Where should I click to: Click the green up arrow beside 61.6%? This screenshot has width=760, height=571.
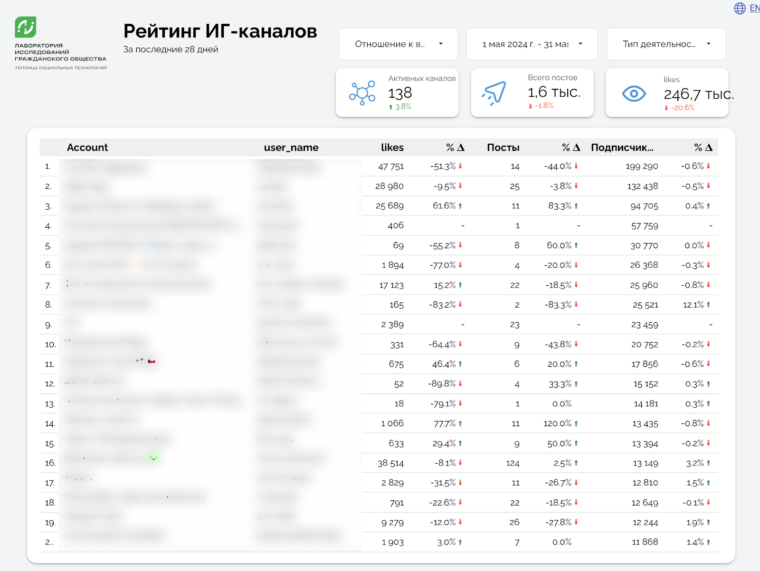(x=460, y=206)
